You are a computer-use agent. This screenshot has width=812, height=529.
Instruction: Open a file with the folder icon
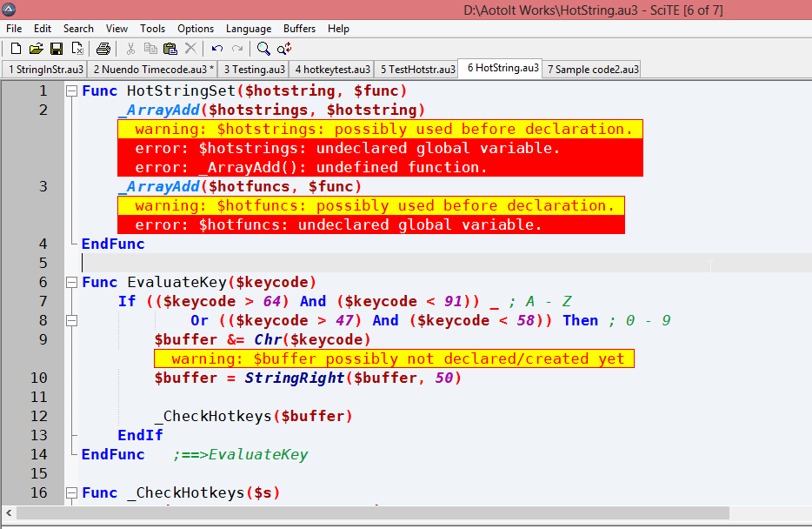(x=36, y=49)
